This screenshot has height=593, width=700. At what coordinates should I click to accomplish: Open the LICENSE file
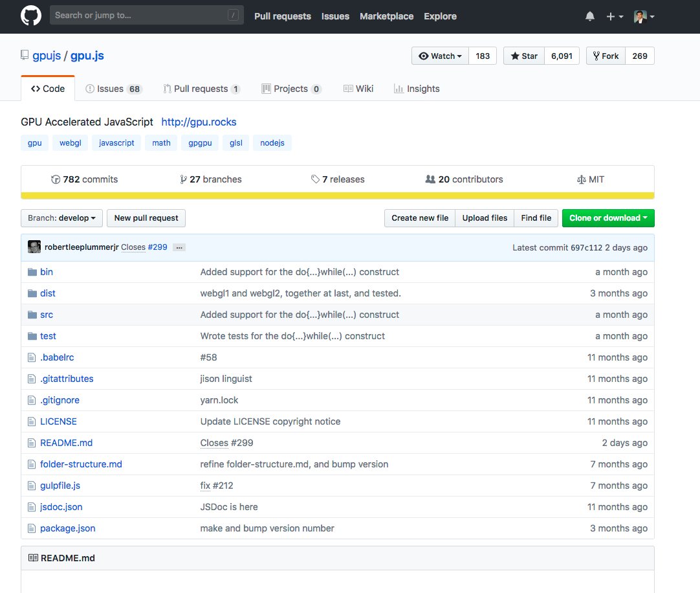coord(58,422)
